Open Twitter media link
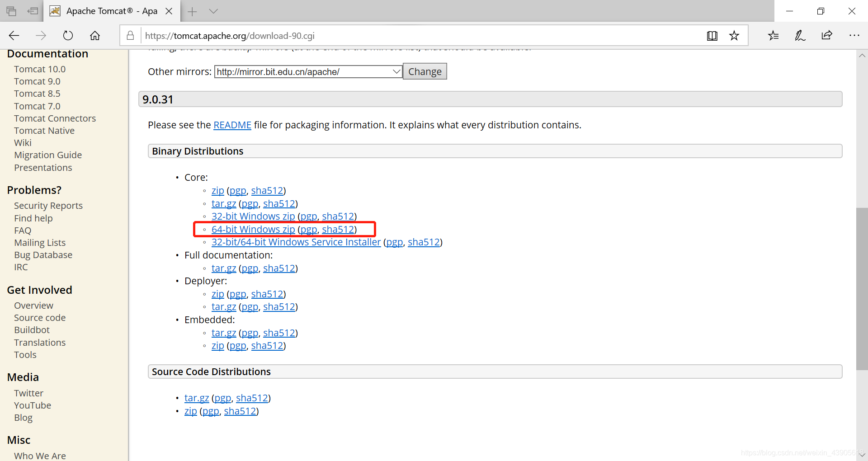 [28, 393]
